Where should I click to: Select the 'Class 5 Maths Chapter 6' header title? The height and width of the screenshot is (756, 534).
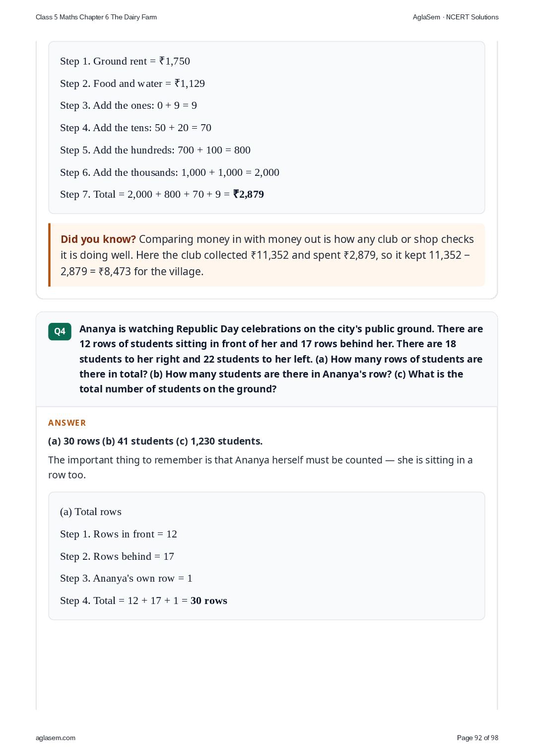click(96, 17)
